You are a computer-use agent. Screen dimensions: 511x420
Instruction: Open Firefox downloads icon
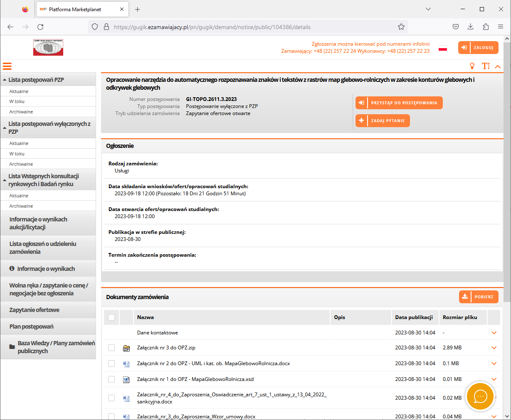471,27
